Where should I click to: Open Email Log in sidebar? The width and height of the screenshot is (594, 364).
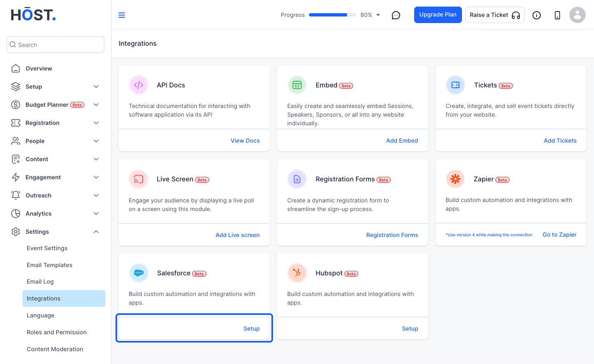click(40, 282)
